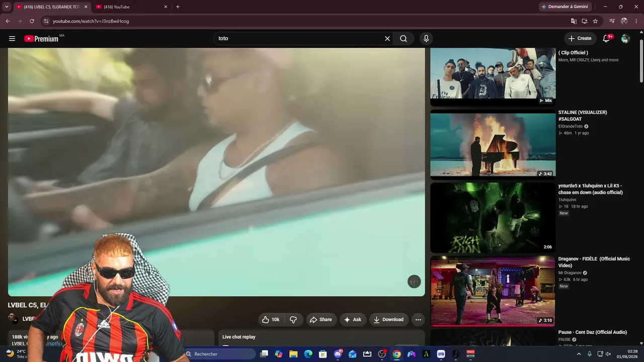The image size is (644, 362).
Task: Open more actions ellipsis under video
Action: coord(418,320)
